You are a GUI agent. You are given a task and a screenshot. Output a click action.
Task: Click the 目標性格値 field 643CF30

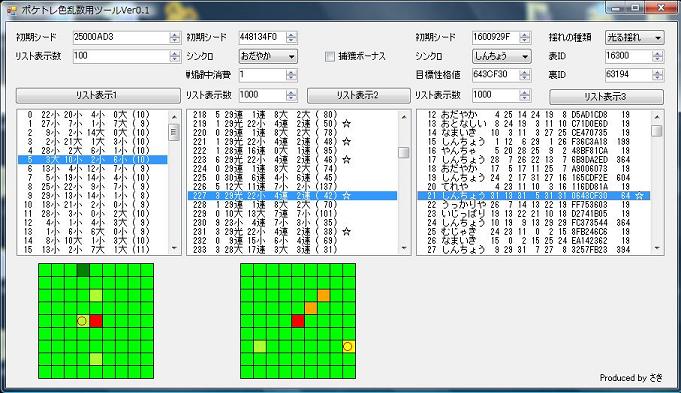click(496, 75)
